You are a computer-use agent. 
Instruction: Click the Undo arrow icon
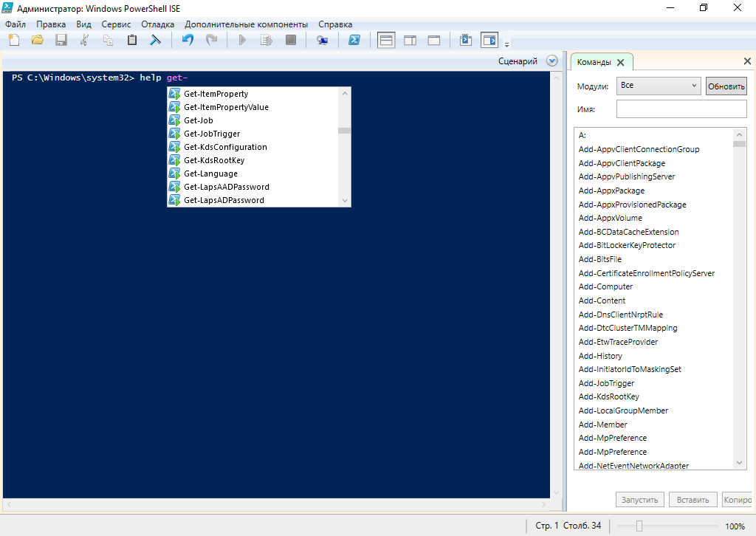point(188,40)
